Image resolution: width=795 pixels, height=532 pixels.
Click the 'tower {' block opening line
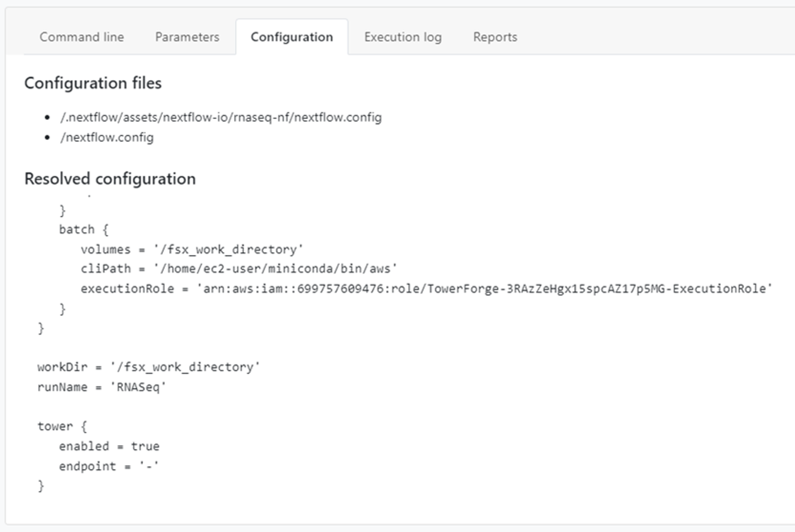[x=62, y=426]
